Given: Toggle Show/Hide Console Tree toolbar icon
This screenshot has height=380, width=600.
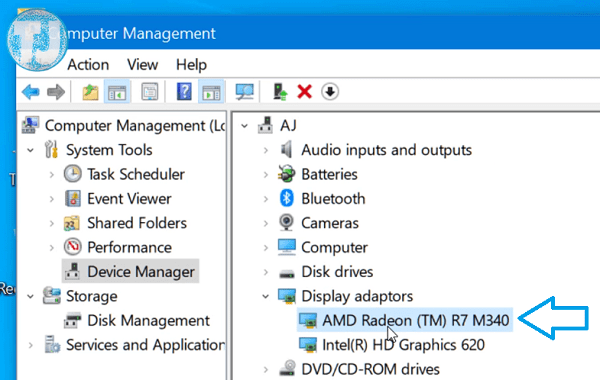Looking at the screenshot, I should click(x=117, y=92).
